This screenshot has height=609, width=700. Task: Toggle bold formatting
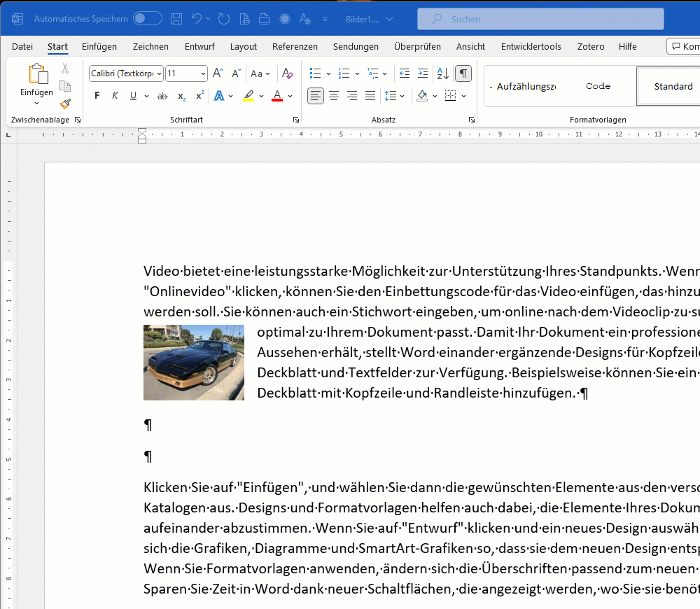point(97,96)
